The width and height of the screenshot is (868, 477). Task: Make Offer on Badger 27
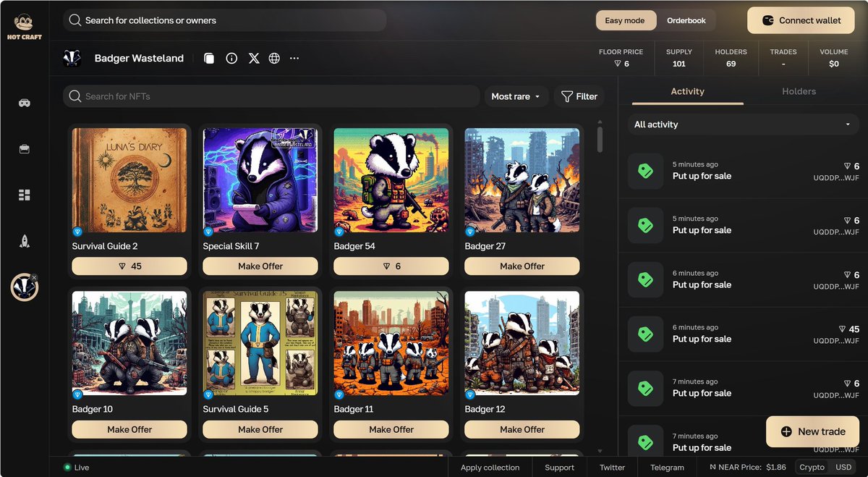coord(522,266)
